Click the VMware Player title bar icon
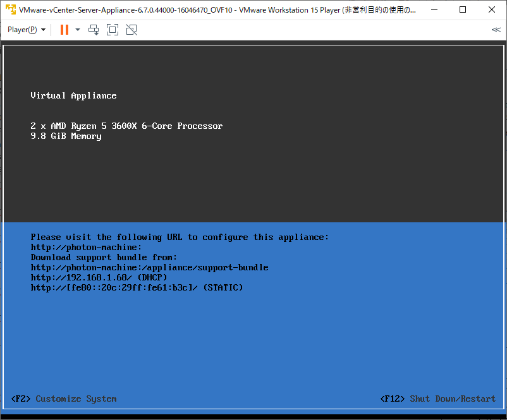Image resolution: width=507 pixels, height=420 pixels. (11, 9)
